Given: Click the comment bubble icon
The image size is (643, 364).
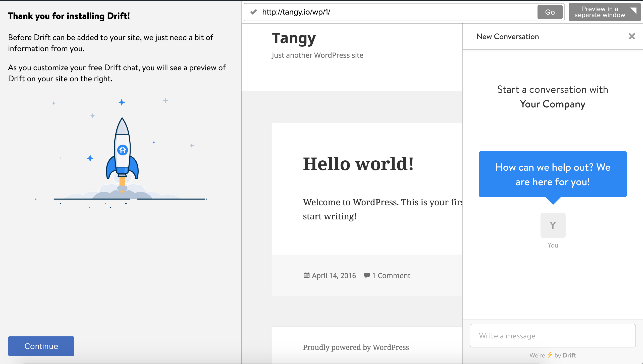Looking at the screenshot, I should pos(367,275).
